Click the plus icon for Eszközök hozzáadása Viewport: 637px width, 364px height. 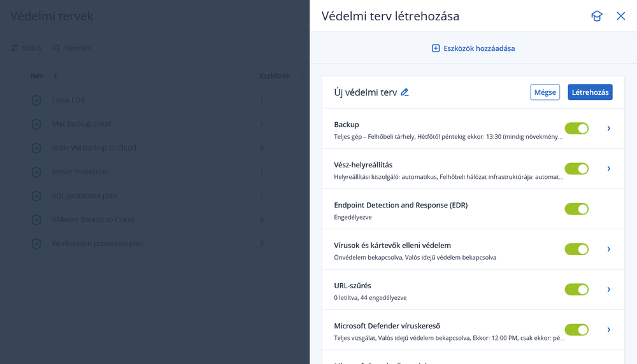(x=436, y=48)
